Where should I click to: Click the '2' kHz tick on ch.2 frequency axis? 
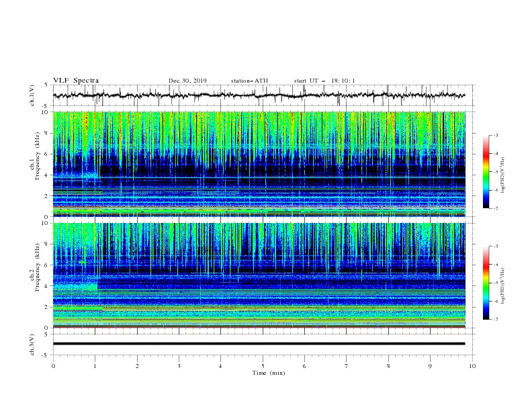(46, 307)
